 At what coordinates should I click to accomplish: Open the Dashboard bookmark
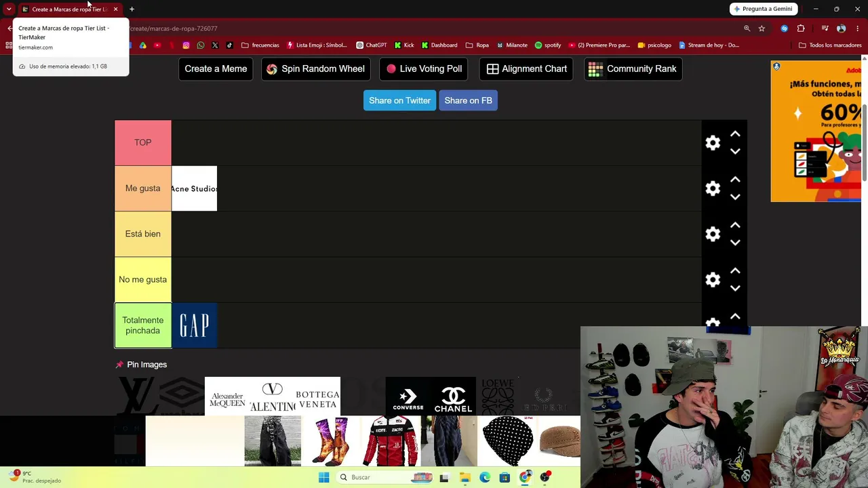tap(439, 45)
